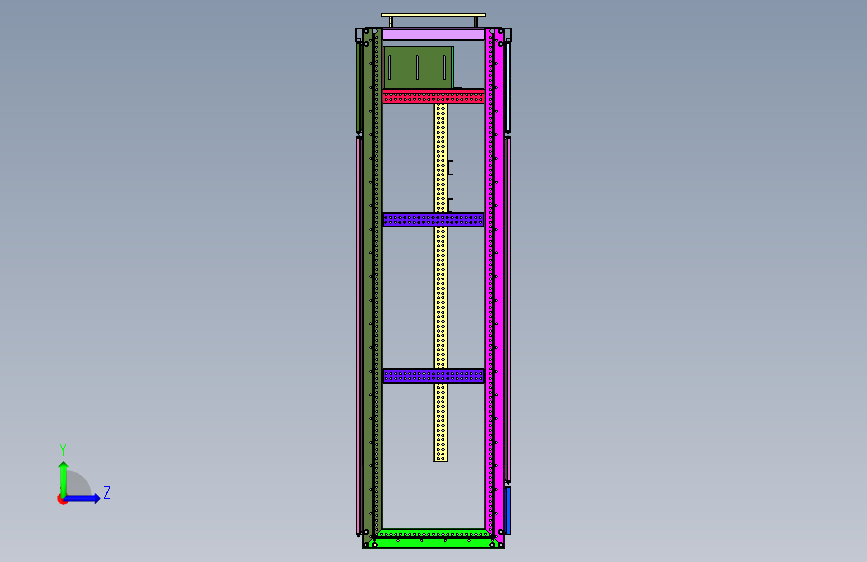This screenshot has height=562, width=867.
Task: Select the cream top plate above the cabinet
Action: (434, 15)
